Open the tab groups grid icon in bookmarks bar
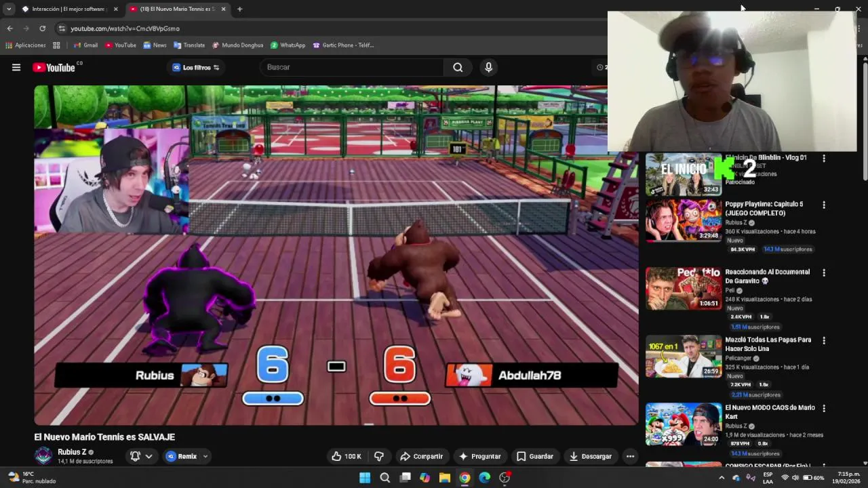Screen dimensions: 868x488 coord(56,45)
